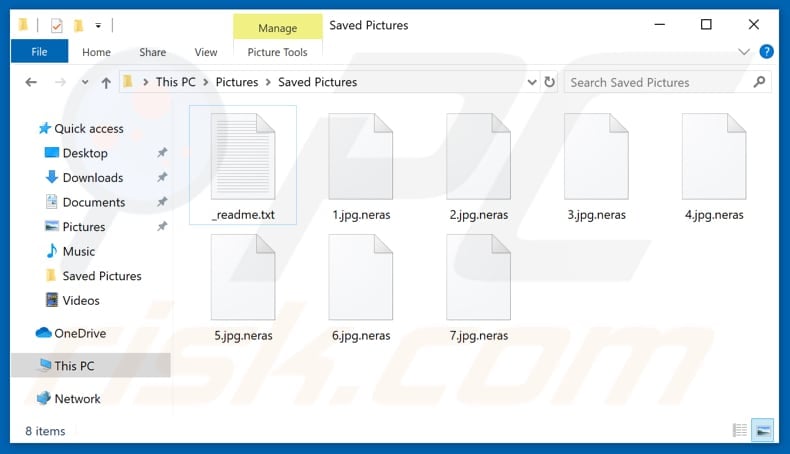
Task: Select the 4.jpg.neras file icon
Action: 714,156
